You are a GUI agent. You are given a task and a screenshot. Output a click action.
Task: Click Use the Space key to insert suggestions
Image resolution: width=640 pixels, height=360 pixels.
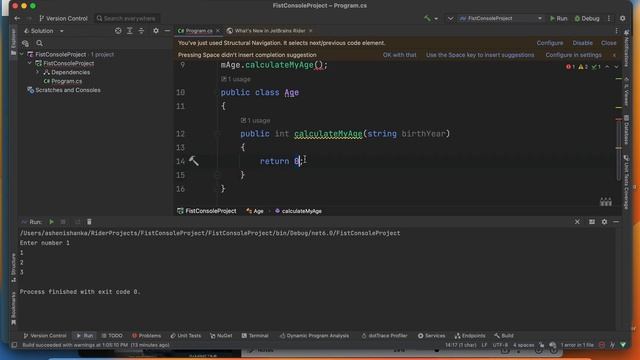click(480, 55)
